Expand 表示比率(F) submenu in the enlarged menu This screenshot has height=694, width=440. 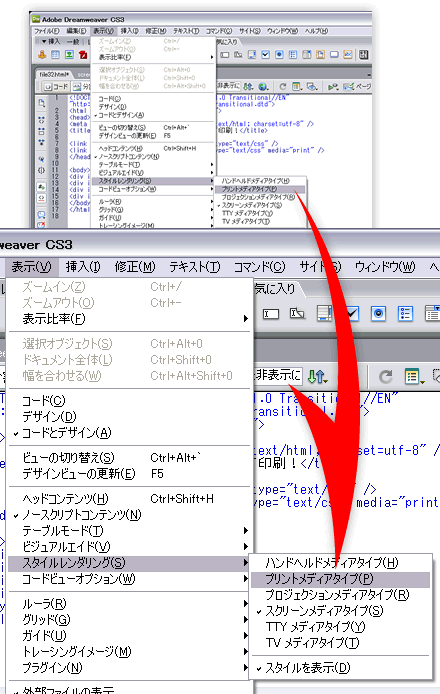point(130,319)
